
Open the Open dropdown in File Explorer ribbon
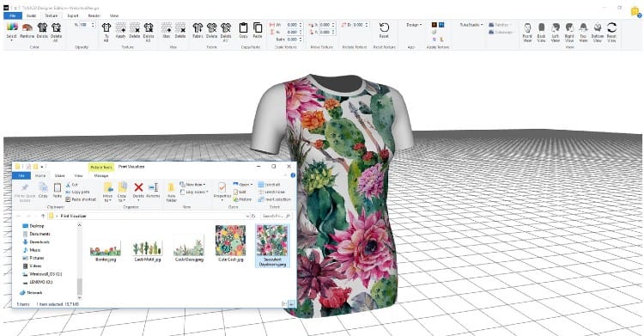243,185
